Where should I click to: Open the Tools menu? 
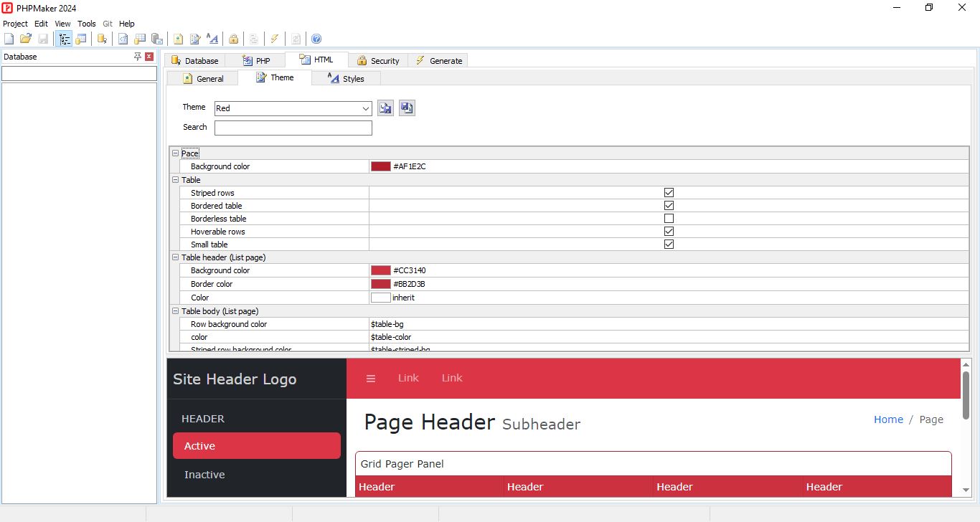(x=86, y=24)
